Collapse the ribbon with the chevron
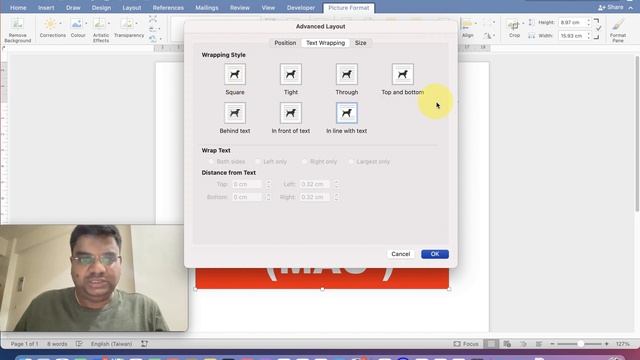This screenshot has width=640, height=360. tap(631, 8)
